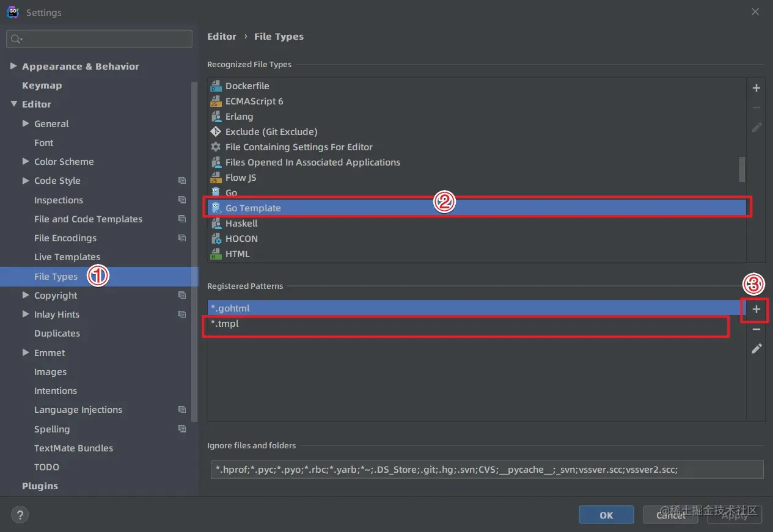Open the help question mark button
Viewport: 773px width, 532px height.
point(20,515)
